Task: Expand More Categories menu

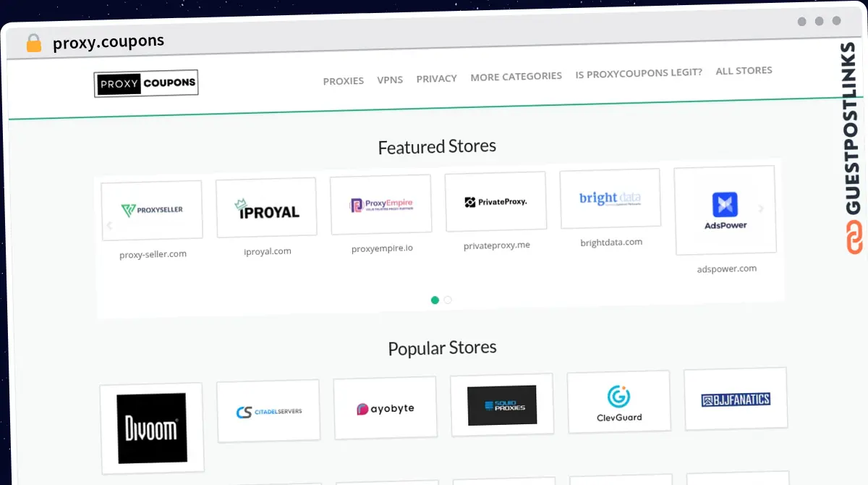Action: click(x=516, y=76)
